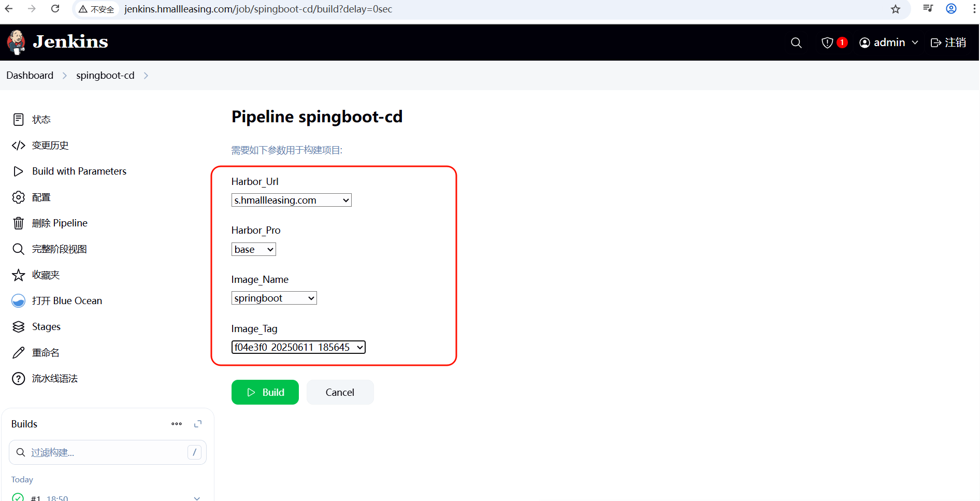Select Stages in sidebar
The image size is (980, 501).
coord(46,326)
